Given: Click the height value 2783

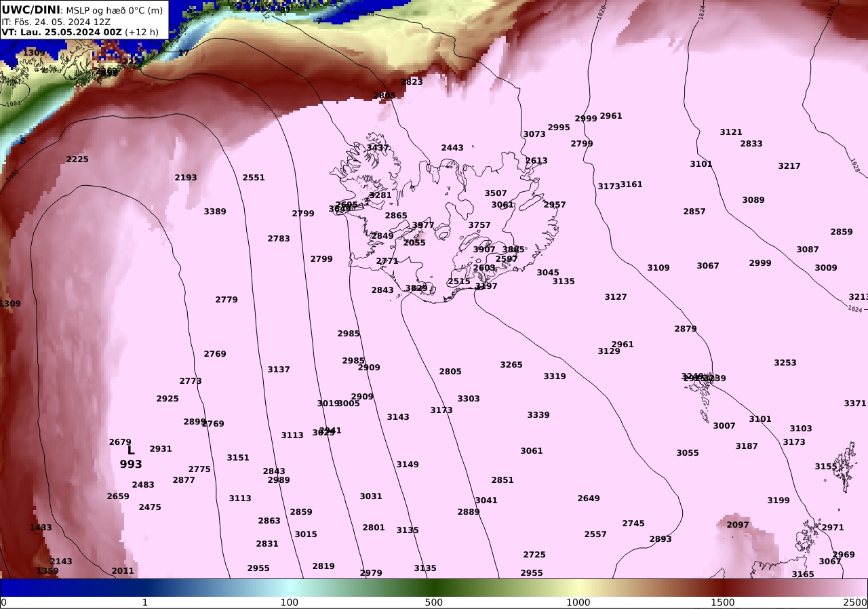Looking at the screenshot, I should (x=279, y=239).
